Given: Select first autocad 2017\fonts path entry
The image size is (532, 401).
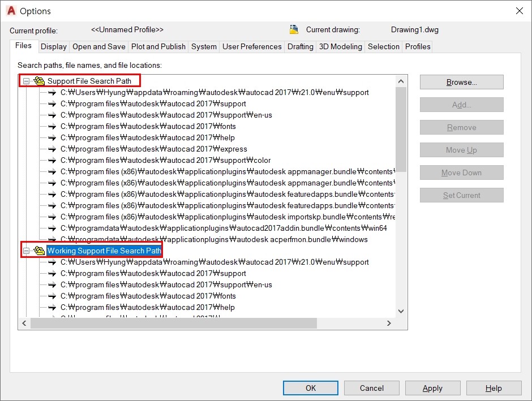Looking at the screenshot, I should [148, 127].
